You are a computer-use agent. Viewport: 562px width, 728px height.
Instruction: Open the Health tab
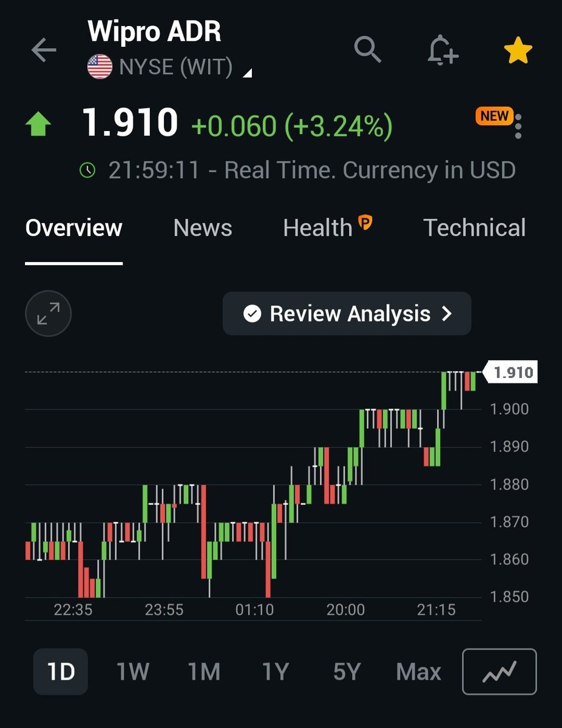click(x=317, y=228)
